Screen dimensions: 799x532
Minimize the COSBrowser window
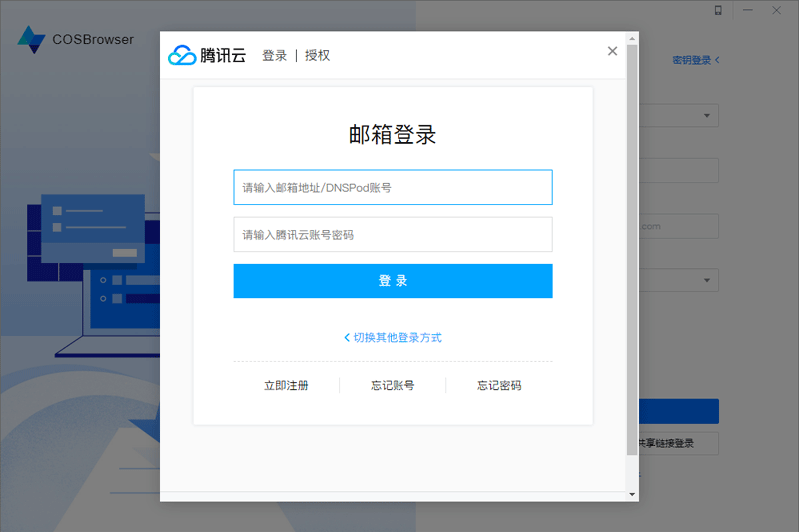[x=747, y=10]
